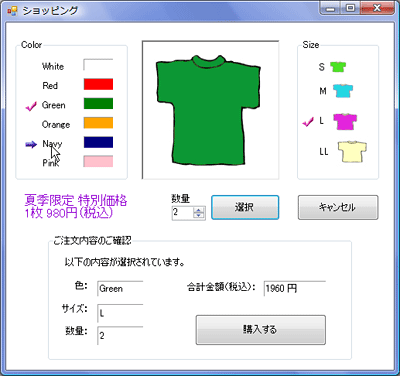Click the 合計金額 field showing 1960 円

295,288
